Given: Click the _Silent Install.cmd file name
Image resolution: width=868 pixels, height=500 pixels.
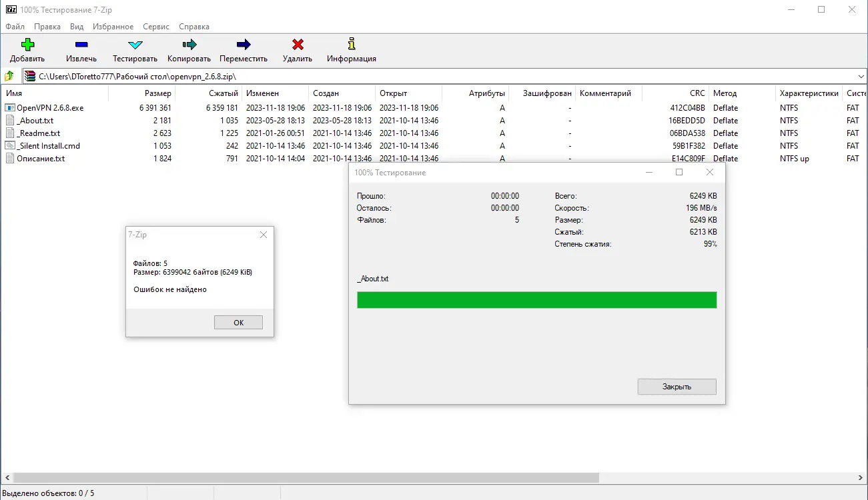Looking at the screenshot, I should click(x=48, y=145).
